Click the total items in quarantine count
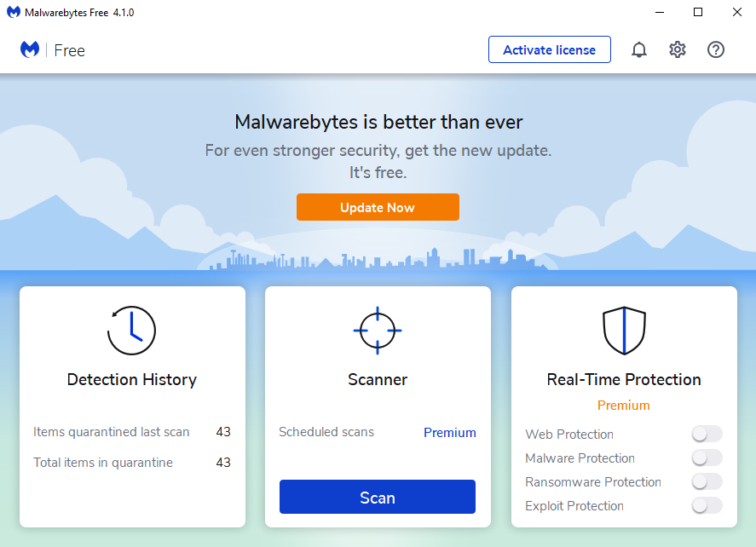Viewport: 756px width, 547px height. point(223,463)
